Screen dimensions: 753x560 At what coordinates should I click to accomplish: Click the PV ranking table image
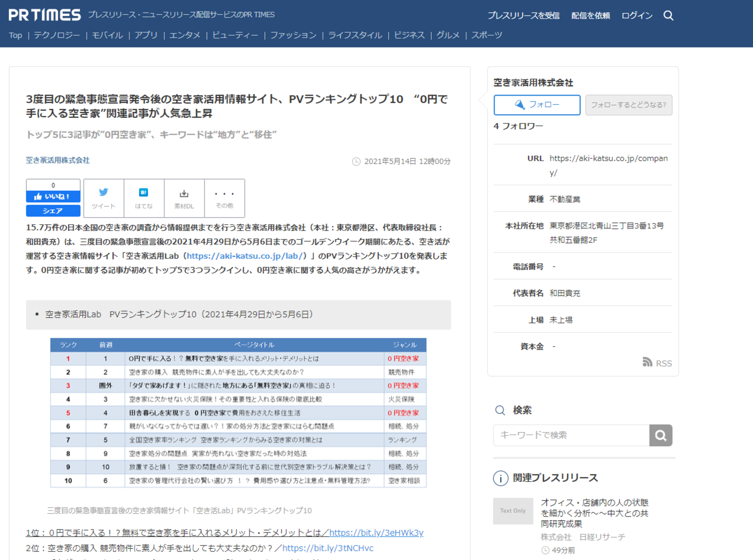pos(238,412)
